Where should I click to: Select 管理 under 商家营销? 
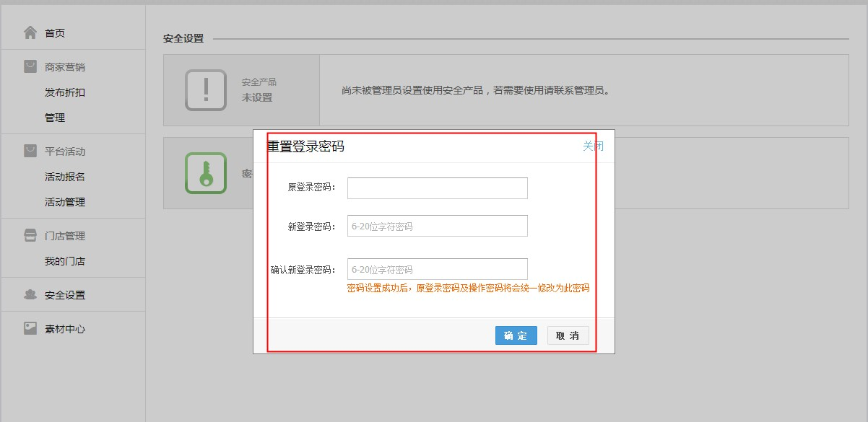click(55, 118)
